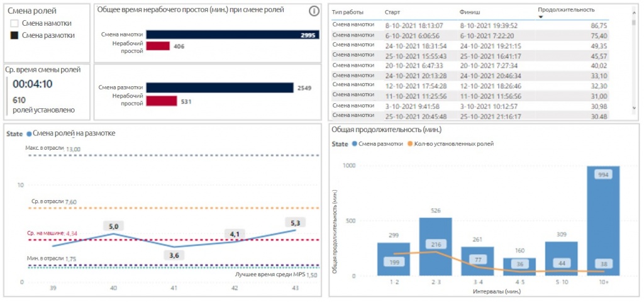Select the Финиш column header
644x302 pixels.
coord(469,13)
